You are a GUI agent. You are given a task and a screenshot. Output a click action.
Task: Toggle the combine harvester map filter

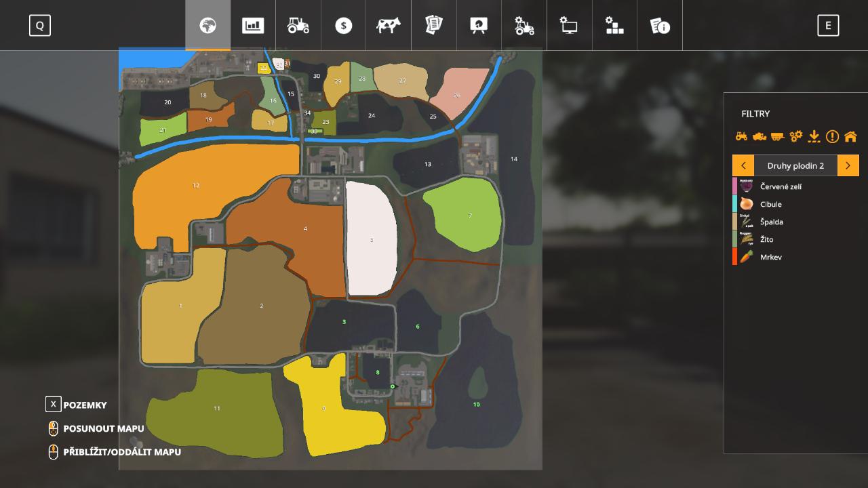click(759, 136)
